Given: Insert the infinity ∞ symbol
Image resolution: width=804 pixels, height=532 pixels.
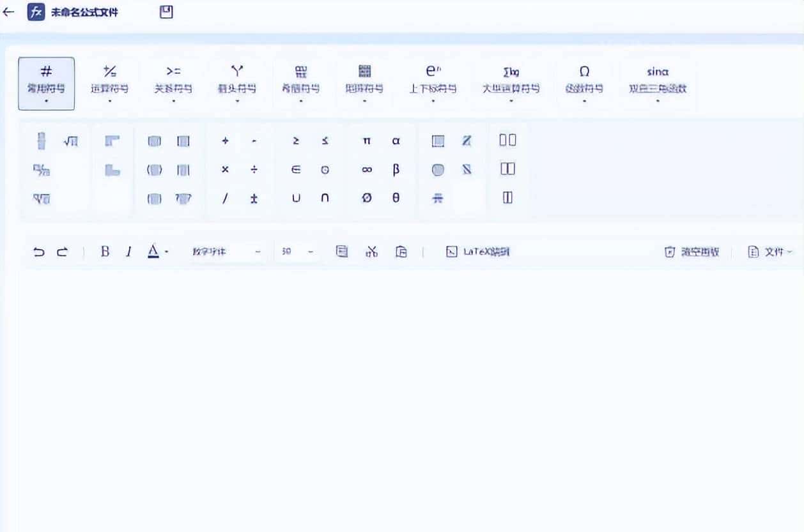Looking at the screenshot, I should coord(367,170).
